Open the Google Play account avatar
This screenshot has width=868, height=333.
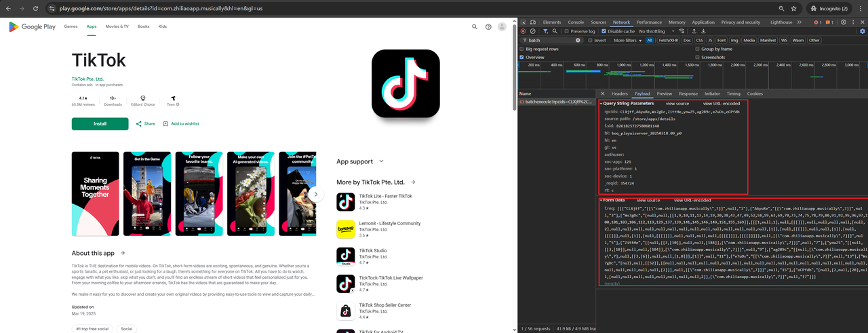502,26
